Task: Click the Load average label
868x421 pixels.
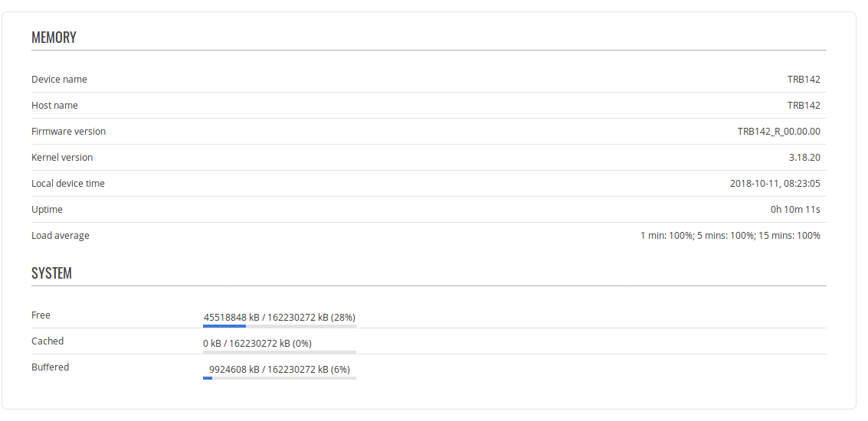Action: click(61, 236)
